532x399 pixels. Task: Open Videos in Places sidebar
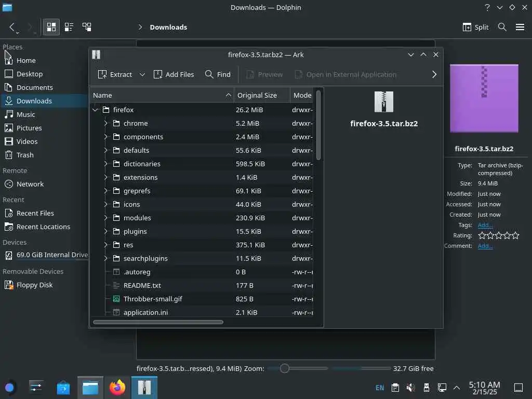tap(44, 141)
